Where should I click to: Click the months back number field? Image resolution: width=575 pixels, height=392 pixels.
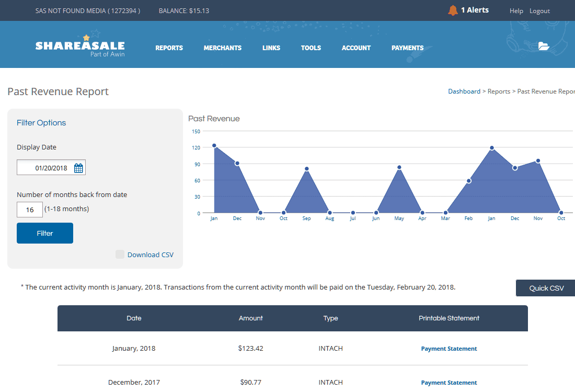(30, 210)
